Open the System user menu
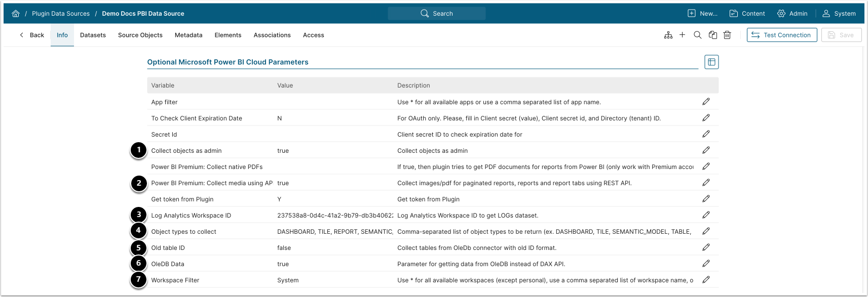The image size is (868, 297). (x=839, y=14)
